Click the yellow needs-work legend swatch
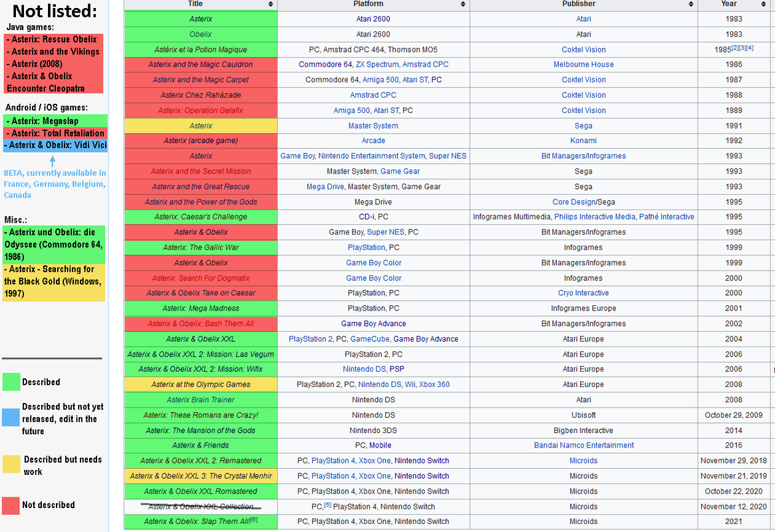Viewport: 775px width, 532px height. pos(11,464)
